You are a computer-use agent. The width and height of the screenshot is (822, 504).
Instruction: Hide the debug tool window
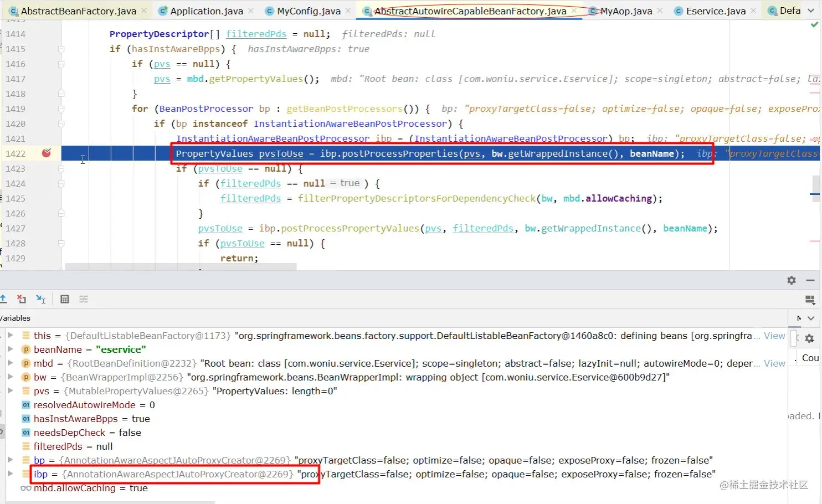click(810, 280)
